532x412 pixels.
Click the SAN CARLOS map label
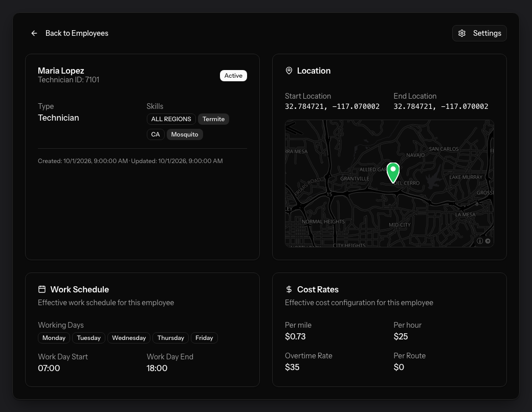(x=444, y=149)
